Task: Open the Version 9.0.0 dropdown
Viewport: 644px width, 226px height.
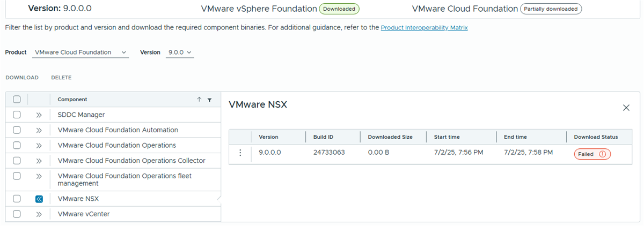Action: tap(180, 52)
